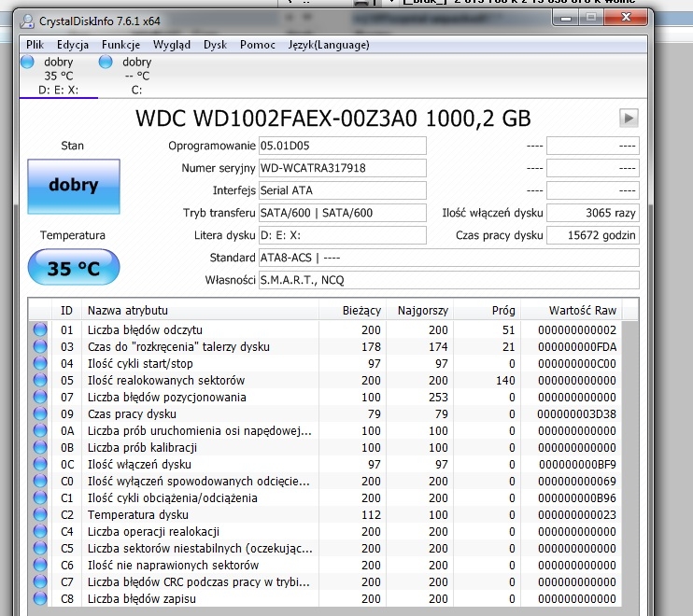Image resolution: width=693 pixels, height=616 pixels.
Task: Select the 'Ilość cykli start/stop' row
Action: (325, 363)
